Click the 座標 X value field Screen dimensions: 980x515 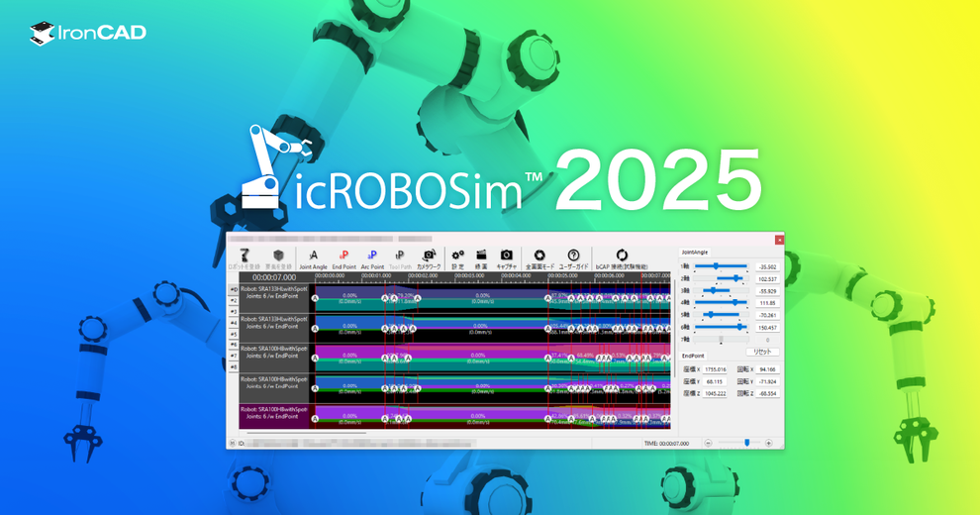tap(715, 369)
